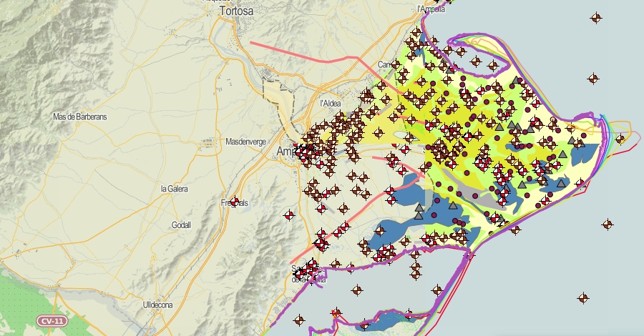Select the left marker inside the northern purple-outlined bay
The height and width of the screenshot is (336, 644).
[461, 51]
